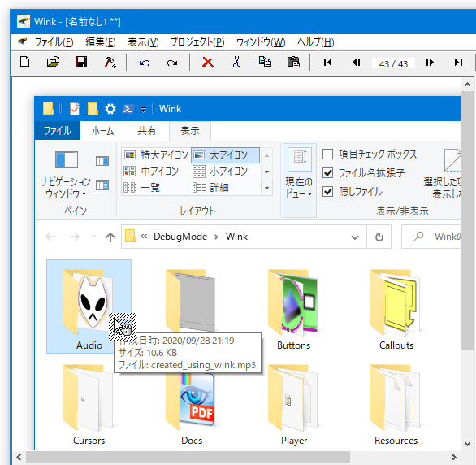The image size is (476, 465).
Task: Select the Player folder
Action: click(294, 404)
